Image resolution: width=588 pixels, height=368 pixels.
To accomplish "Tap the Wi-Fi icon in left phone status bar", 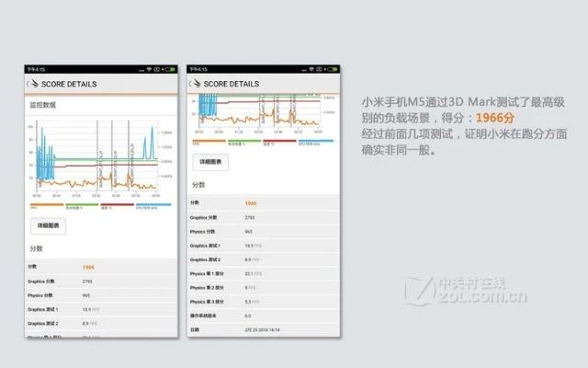I will (x=149, y=70).
